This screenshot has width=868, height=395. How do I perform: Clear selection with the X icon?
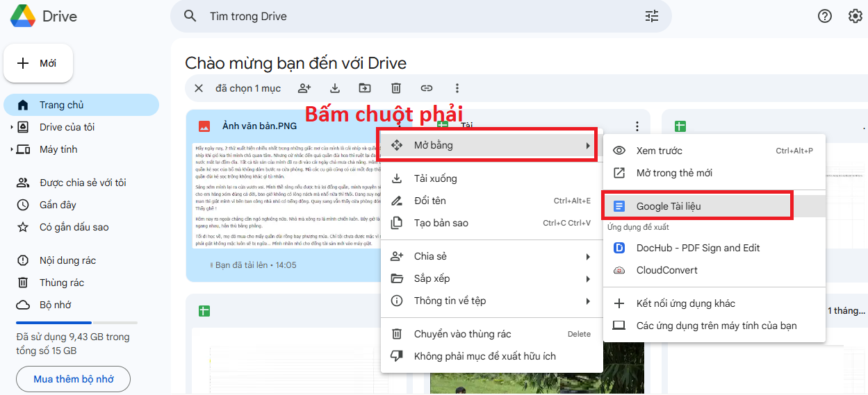[199, 88]
